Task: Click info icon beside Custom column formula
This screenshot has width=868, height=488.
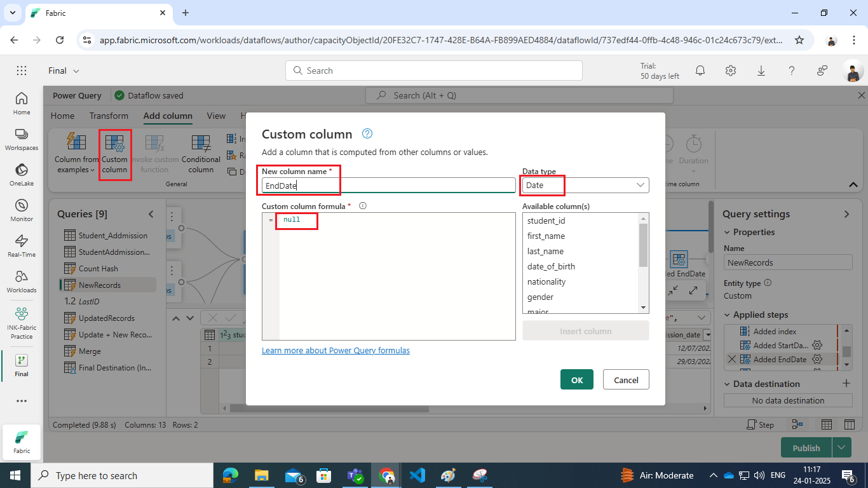Action: tap(363, 206)
